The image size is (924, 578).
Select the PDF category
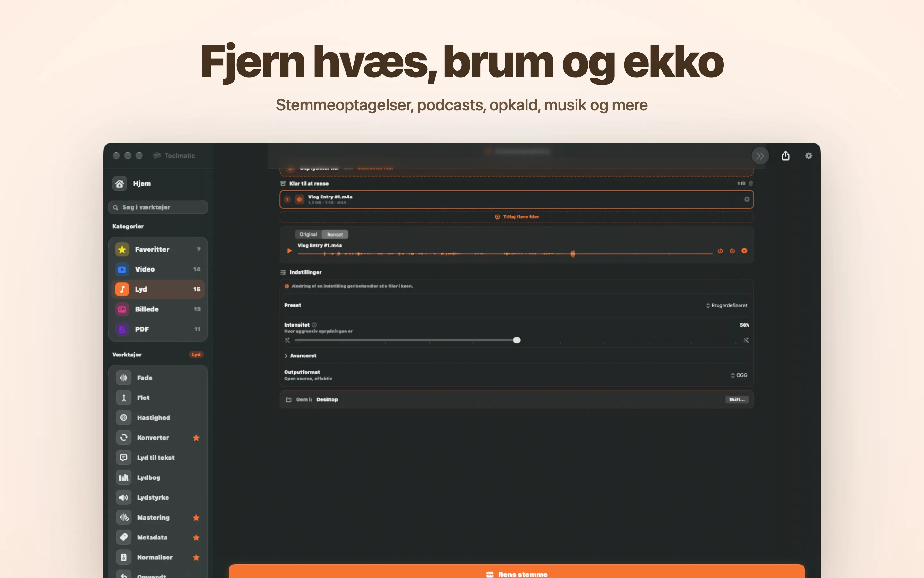point(158,329)
